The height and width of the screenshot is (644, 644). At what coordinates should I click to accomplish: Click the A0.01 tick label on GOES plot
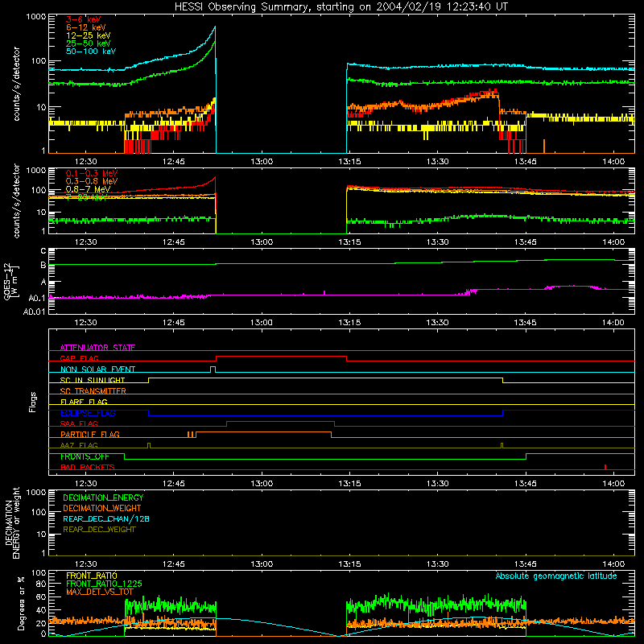tap(34, 312)
